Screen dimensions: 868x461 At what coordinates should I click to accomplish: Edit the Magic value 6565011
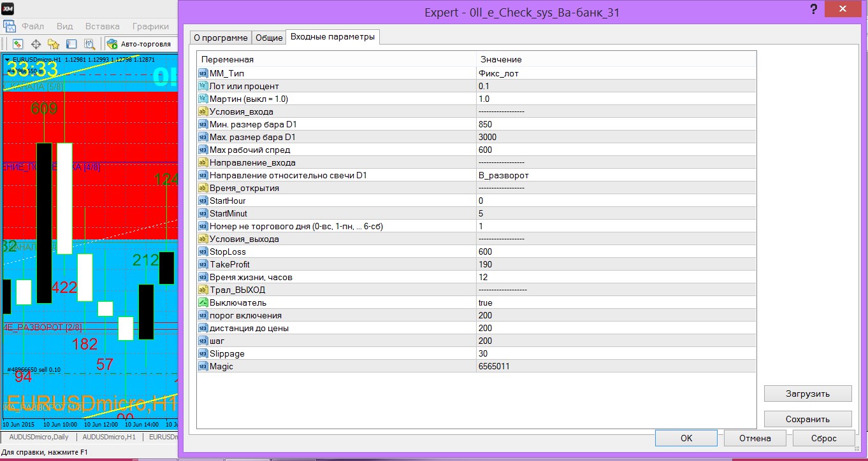coord(616,366)
